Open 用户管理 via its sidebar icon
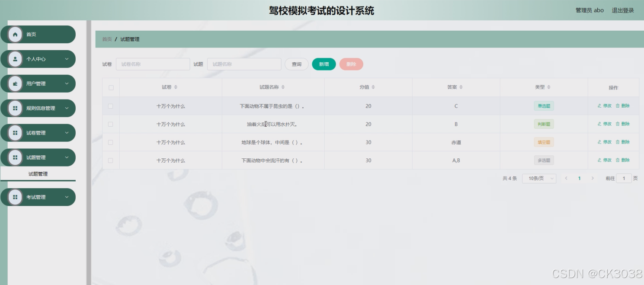The height and width of the screenshot is (285, 644). 16,83
